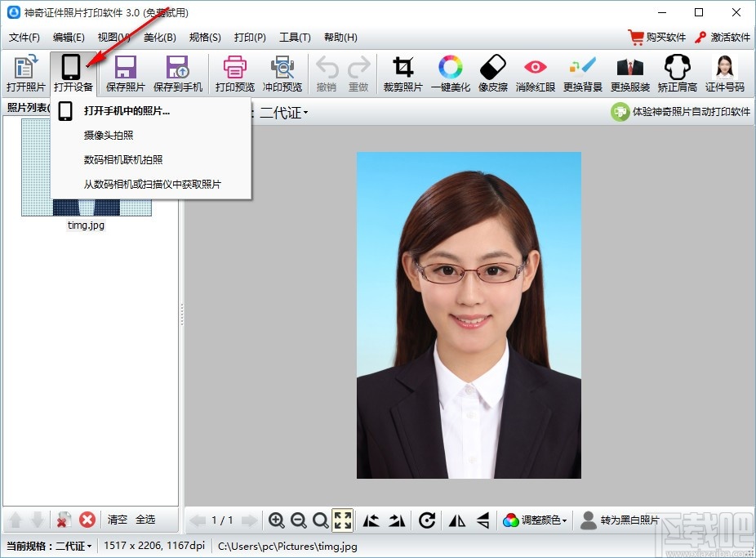Viewport: 756px width, 558px height.
Task: Click the down arrow in the photo list toolbar
Action: (37, 520)
